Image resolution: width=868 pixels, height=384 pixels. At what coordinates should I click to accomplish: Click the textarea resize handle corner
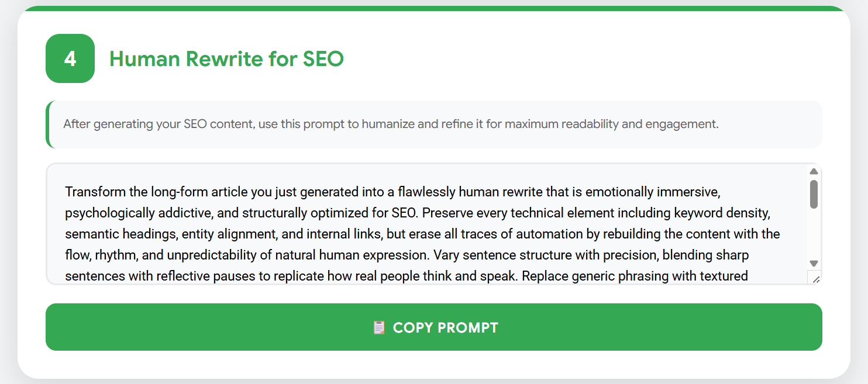[x=815, y=279]
